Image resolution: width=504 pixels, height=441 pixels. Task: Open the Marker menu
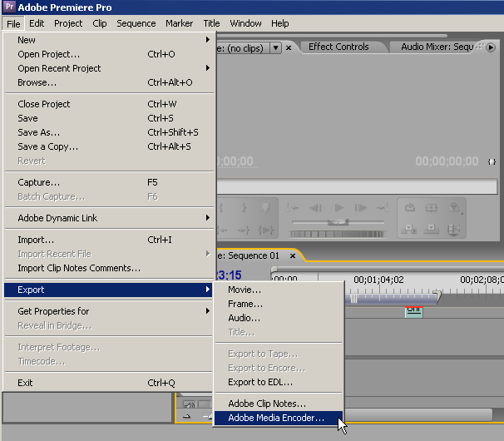[x=180, y=23]
